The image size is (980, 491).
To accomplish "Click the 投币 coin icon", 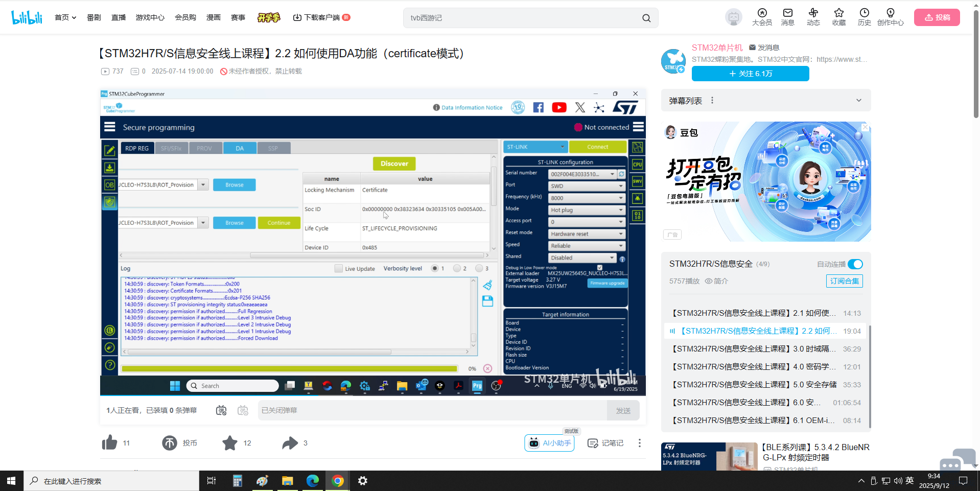I will point(170,442).
